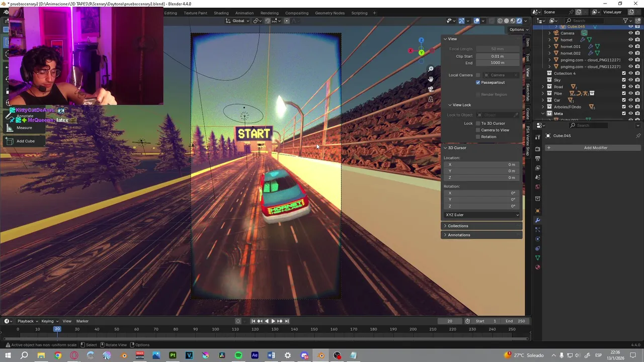Open the Output properties tab icon
644x362 pixels.
click(537, 159)
